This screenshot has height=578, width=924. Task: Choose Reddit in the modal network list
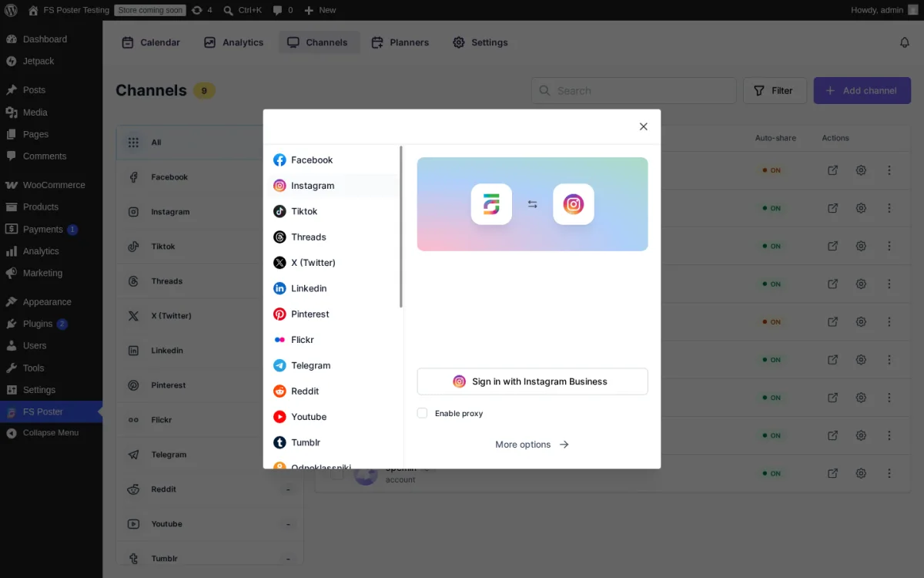(x=332, y=391)
